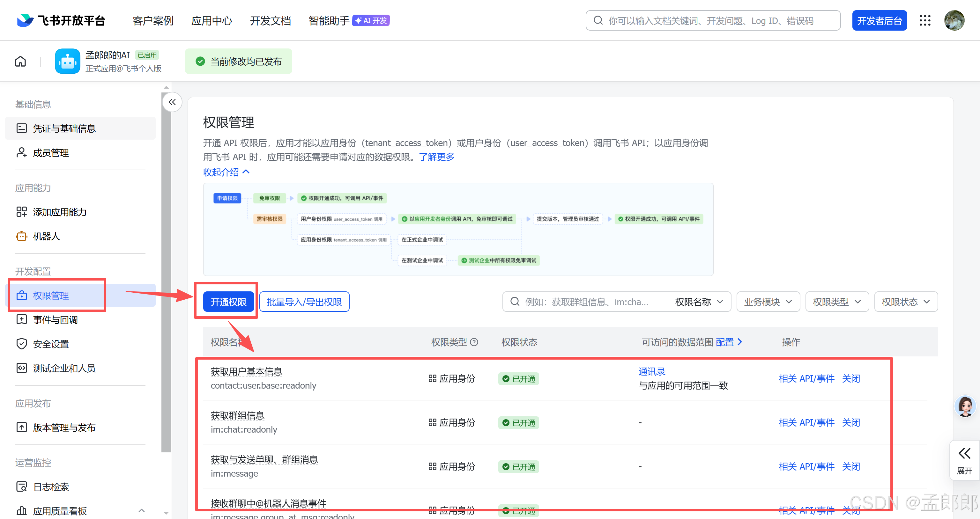Image resolution: width=980 pixels, height=519 pixels.
Task: Click the home icon in breadcrumb
Action: tap(20, 61)
